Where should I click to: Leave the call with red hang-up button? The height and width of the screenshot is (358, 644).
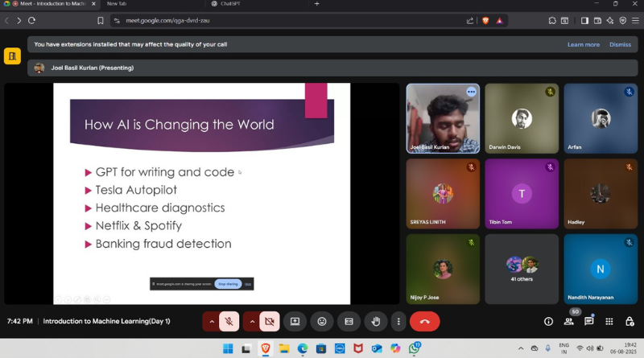pos(425,322)
